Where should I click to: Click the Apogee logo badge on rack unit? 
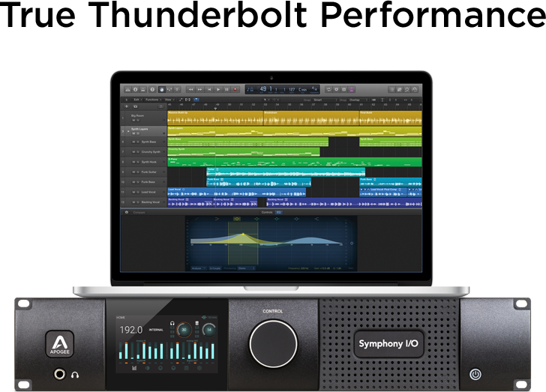59,344
